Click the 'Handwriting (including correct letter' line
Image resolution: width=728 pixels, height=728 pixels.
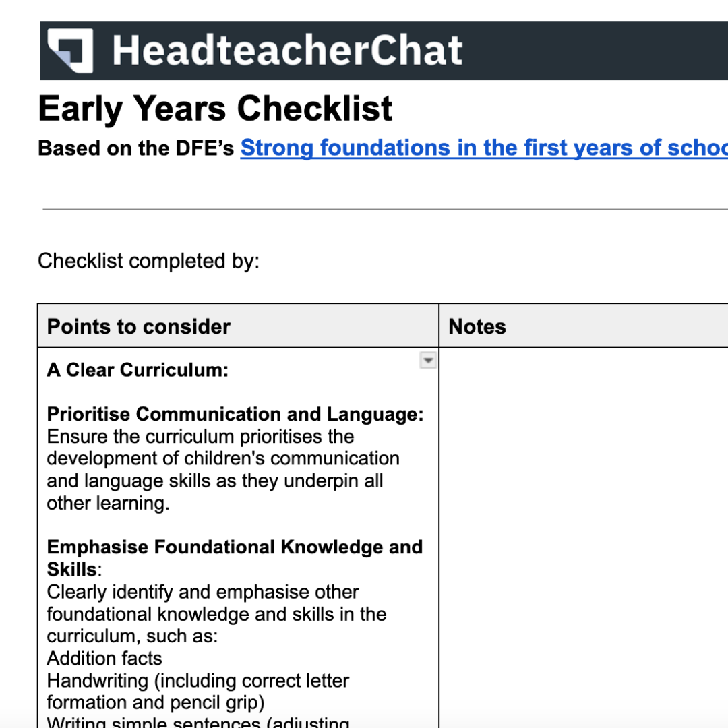[198, 681]
